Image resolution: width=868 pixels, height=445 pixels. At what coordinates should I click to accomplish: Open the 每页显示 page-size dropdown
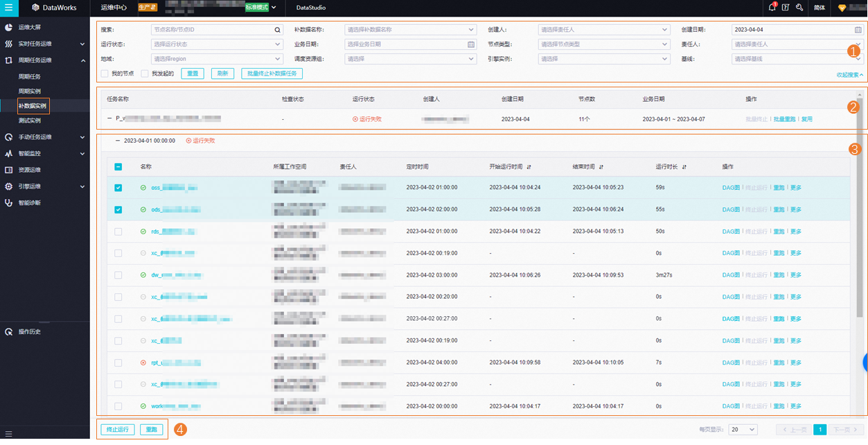(743, 430)
